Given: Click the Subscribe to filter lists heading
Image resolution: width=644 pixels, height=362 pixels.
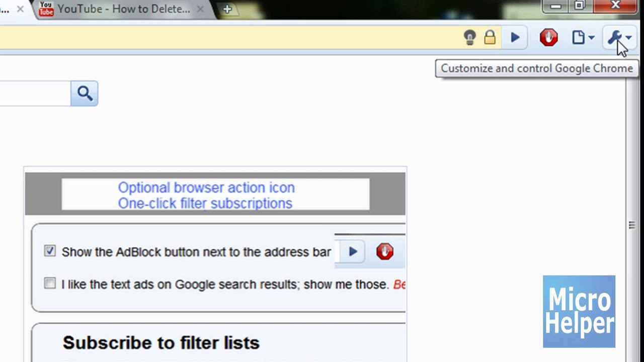Looking at the screenshot, I should (161, 343).
